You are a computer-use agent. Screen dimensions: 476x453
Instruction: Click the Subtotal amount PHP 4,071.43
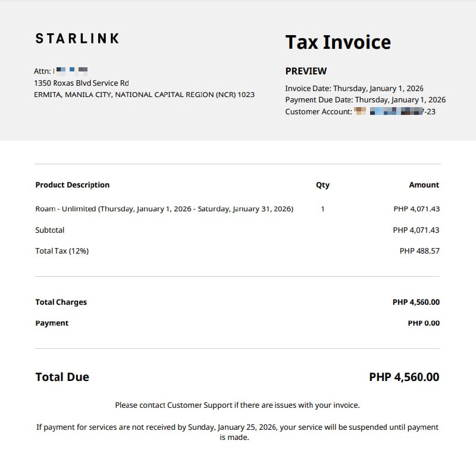pyautogui.click(x=416, y=230)
